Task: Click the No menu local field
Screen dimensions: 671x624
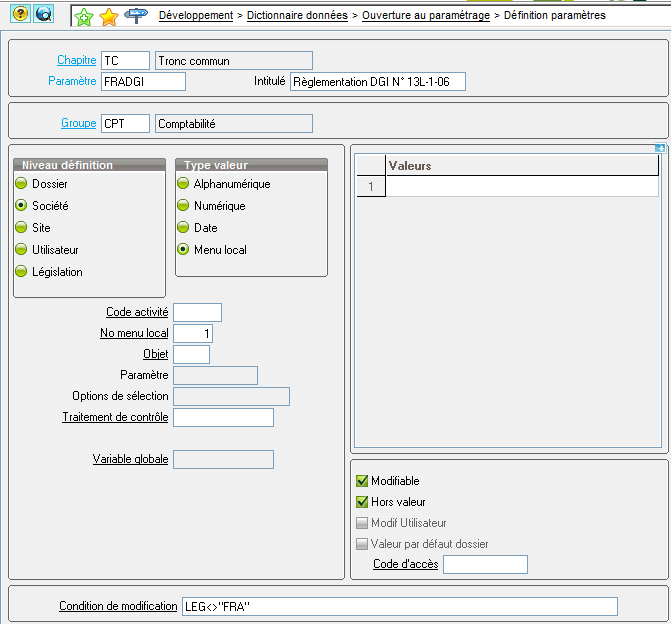Action: click(193, 333)
